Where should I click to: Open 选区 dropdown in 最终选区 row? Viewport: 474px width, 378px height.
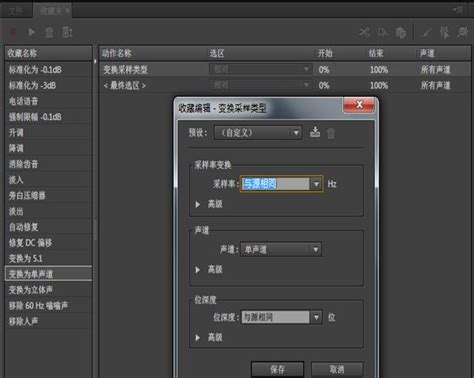tap(260, 85)
